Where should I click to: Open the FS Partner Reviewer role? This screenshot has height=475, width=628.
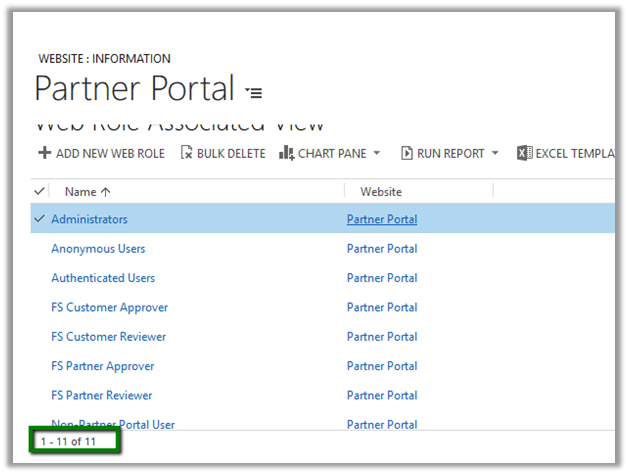[102, 396]
